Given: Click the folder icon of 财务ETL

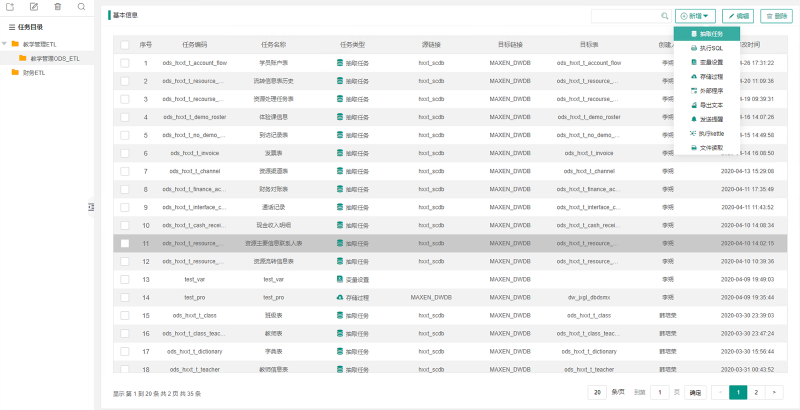Looking at the screenshot, I should point(15,73).
